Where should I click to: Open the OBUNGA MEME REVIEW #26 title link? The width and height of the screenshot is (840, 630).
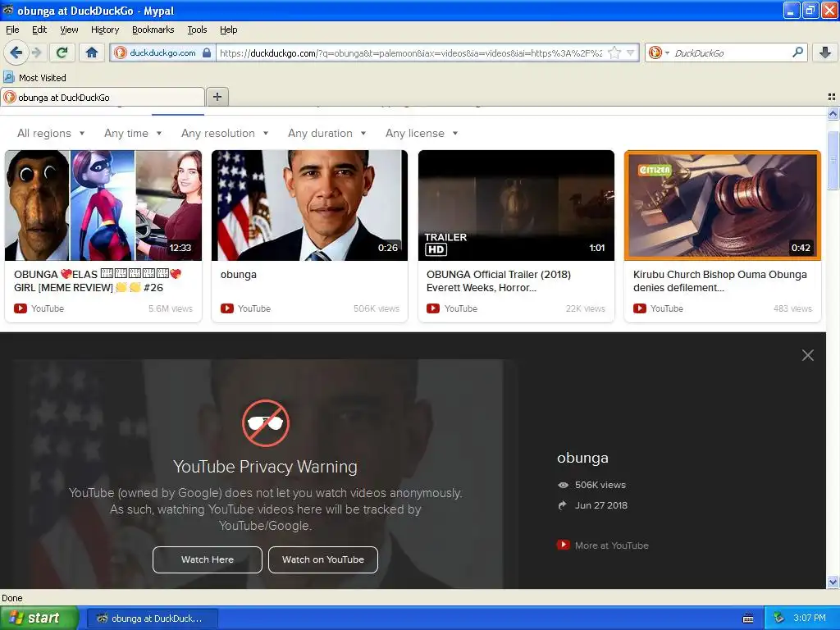point(98,281)
